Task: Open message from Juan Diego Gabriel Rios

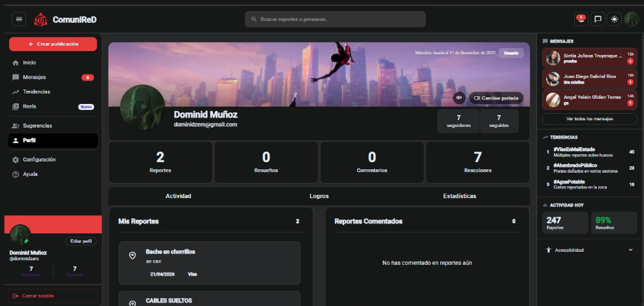Action: [590, 79]
